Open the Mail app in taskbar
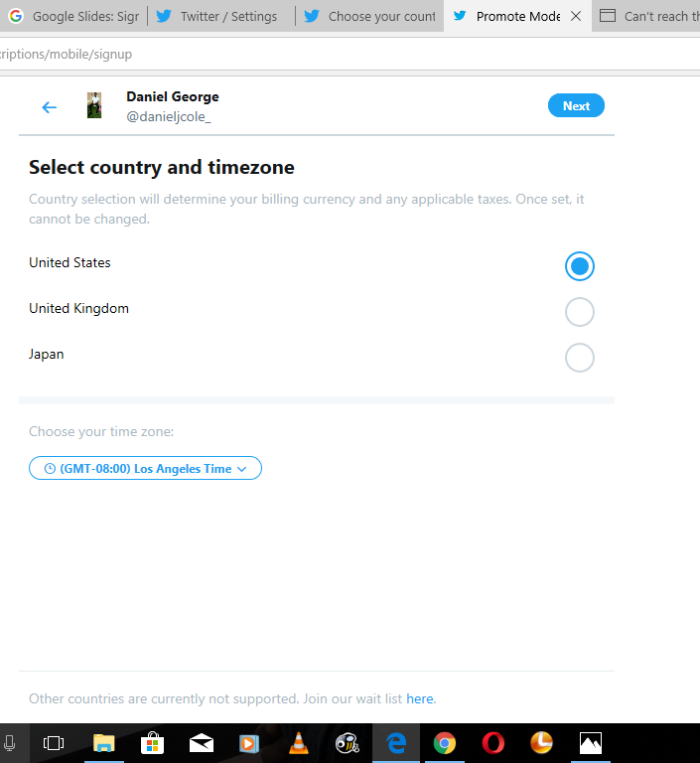The height and width of the screenshot is (763, 700). (201, 743)
